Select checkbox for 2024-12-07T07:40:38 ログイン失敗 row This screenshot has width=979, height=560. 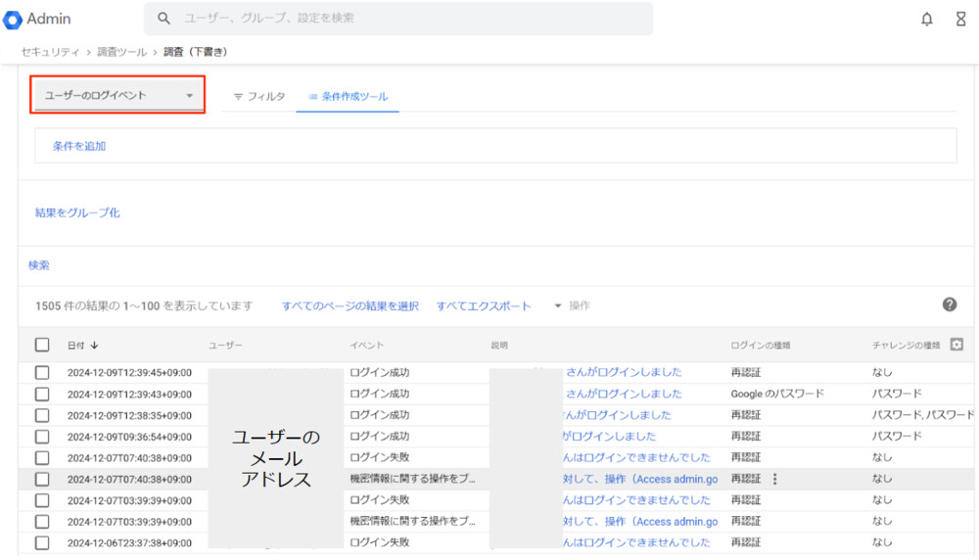42,457
